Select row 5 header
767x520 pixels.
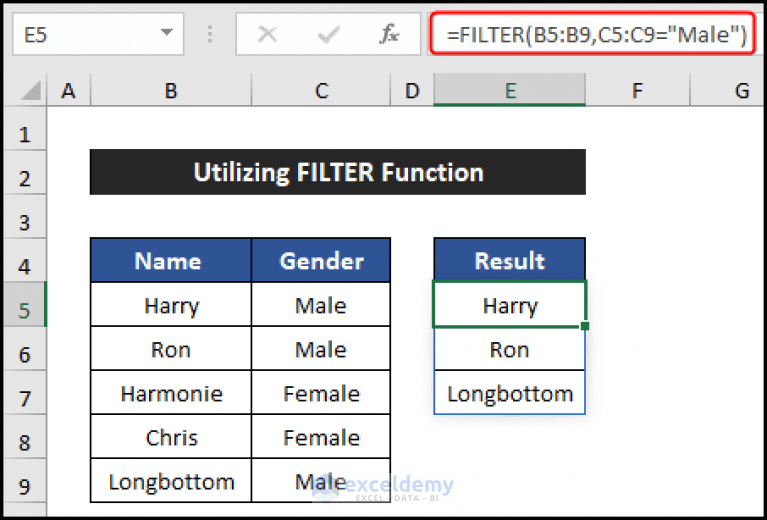pos(25,304)
